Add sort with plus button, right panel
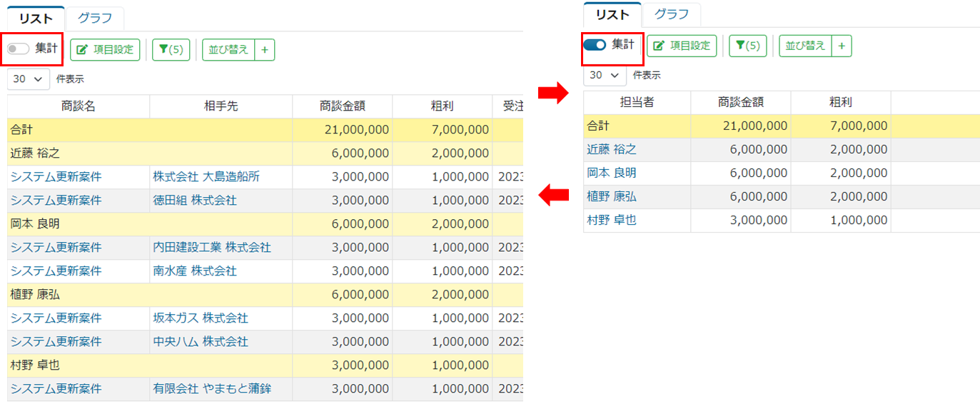The width and height of the screenshot is (980, 404). click(x=842, y=46)
